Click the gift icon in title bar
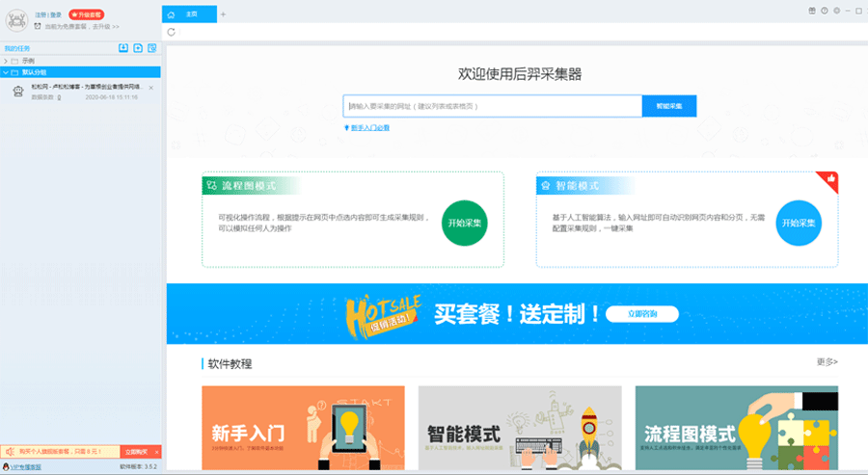 pyautogui.click(x=812, y=11)
